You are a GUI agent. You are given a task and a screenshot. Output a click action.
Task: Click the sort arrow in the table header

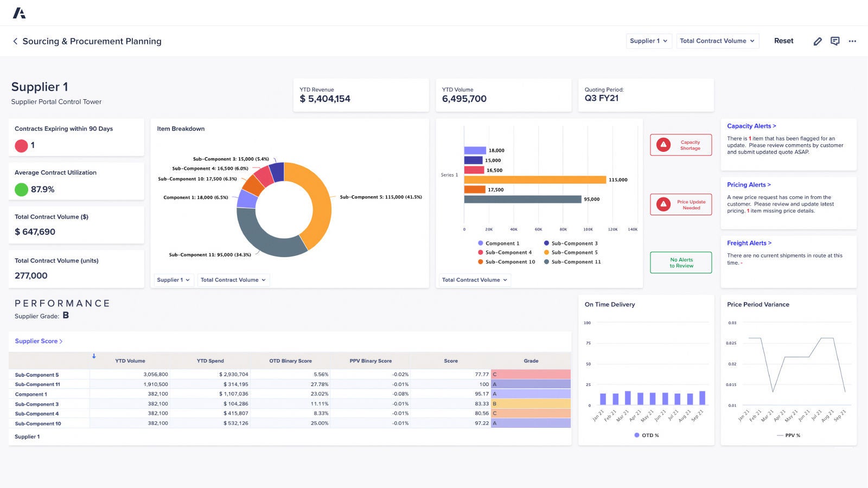pos(94,356)
